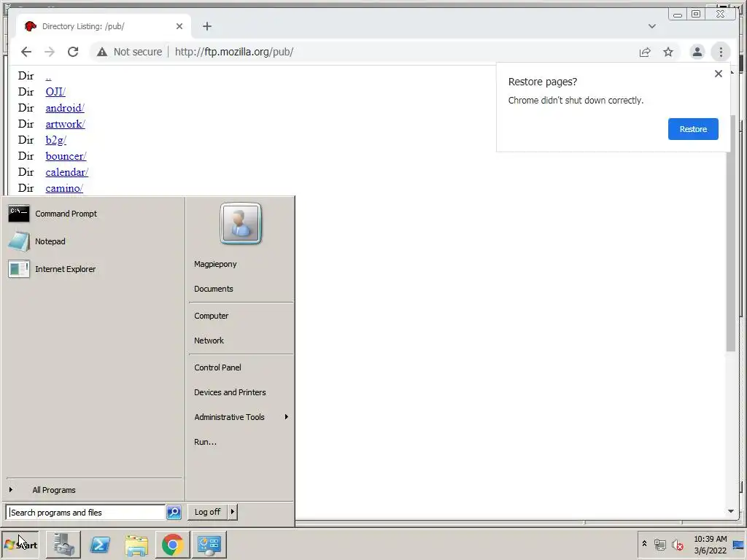
Task: Open Server Manager from taskbar
Action: pos(63,545)
